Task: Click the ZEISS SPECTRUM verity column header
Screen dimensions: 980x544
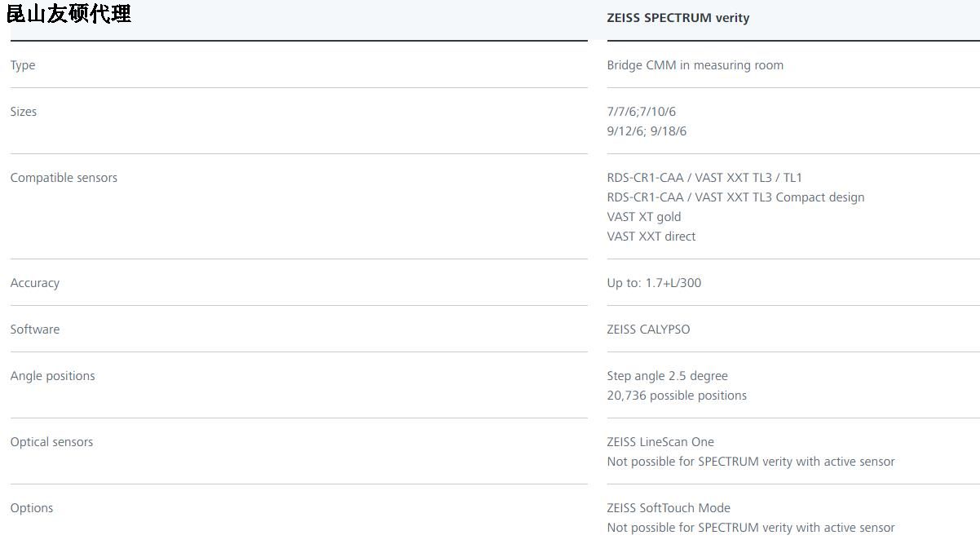Action: pyautogui.click(x=678, y=18)
